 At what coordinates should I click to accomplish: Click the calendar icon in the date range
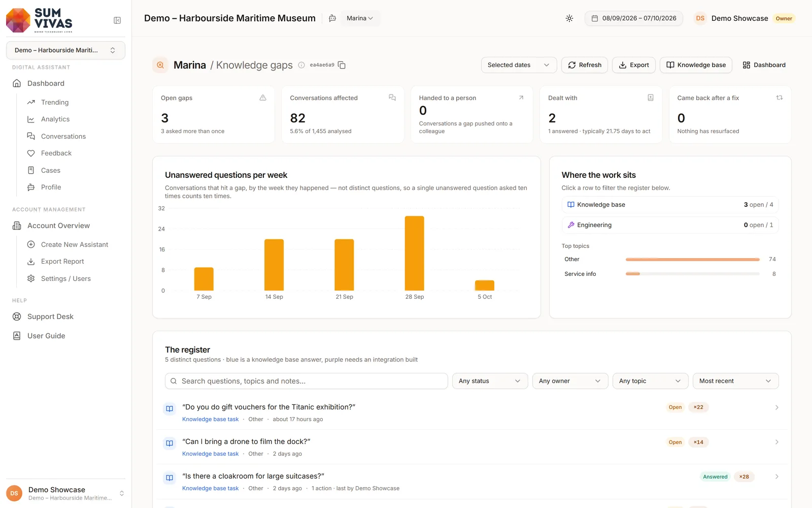[x=595, y=18]
